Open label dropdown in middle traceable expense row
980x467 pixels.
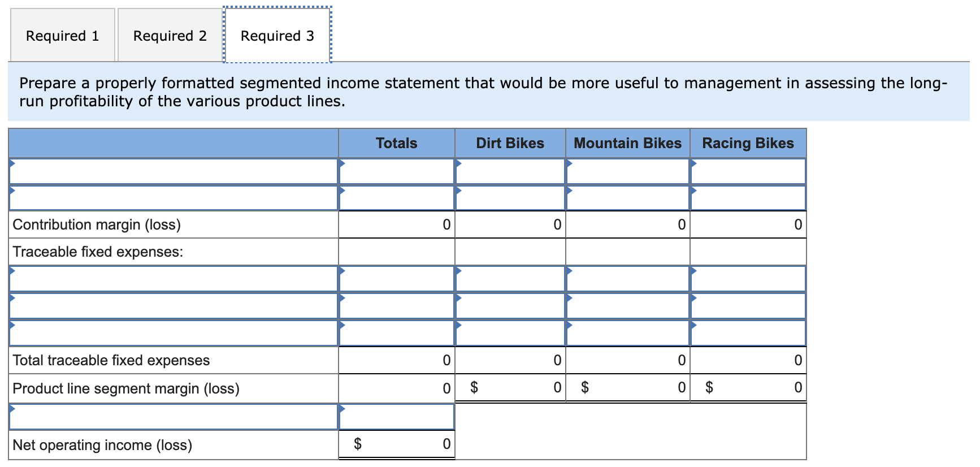tap(174, 306)
